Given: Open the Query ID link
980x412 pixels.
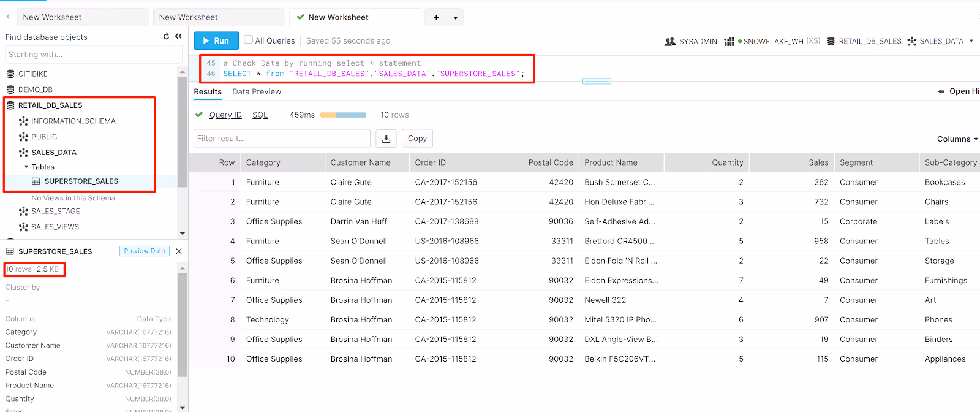Looking at the screenshot, I should pyautogui.click(x=225, y=115).
